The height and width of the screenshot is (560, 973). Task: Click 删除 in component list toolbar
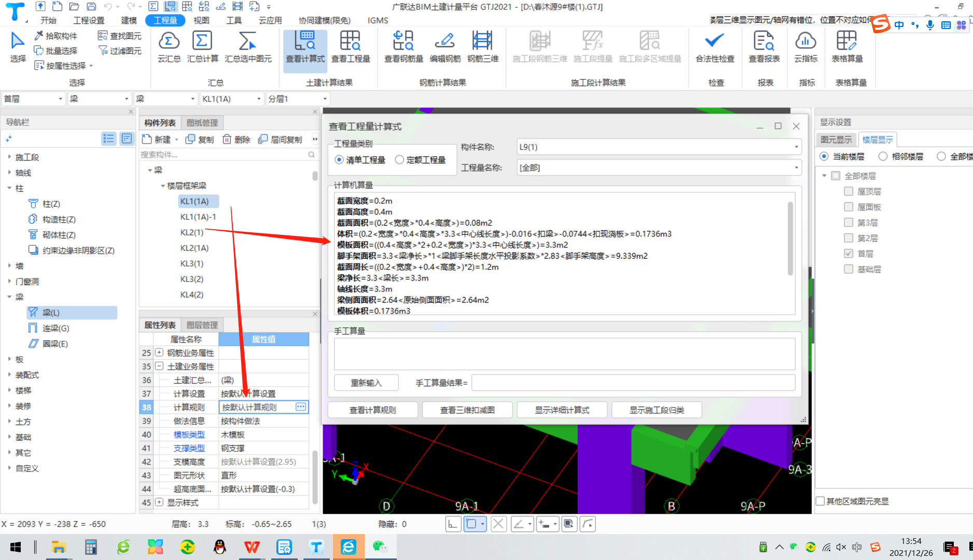pos(237,139)
